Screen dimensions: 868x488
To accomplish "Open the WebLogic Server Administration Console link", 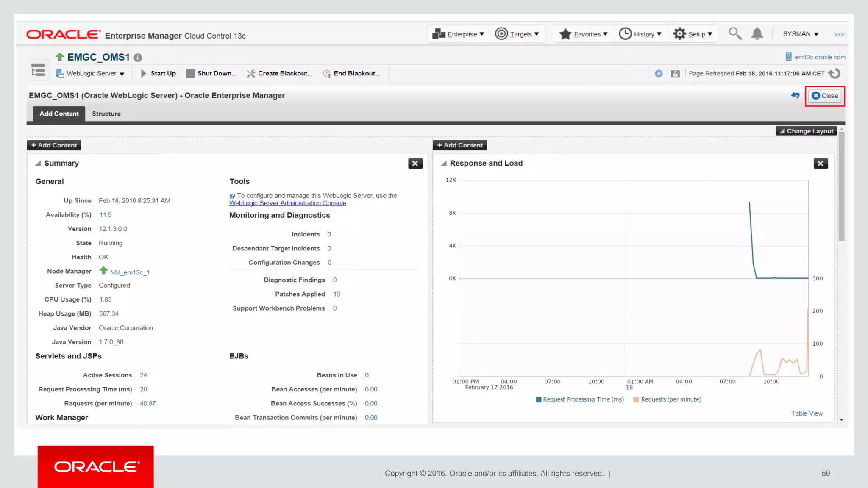I will 287,203.
